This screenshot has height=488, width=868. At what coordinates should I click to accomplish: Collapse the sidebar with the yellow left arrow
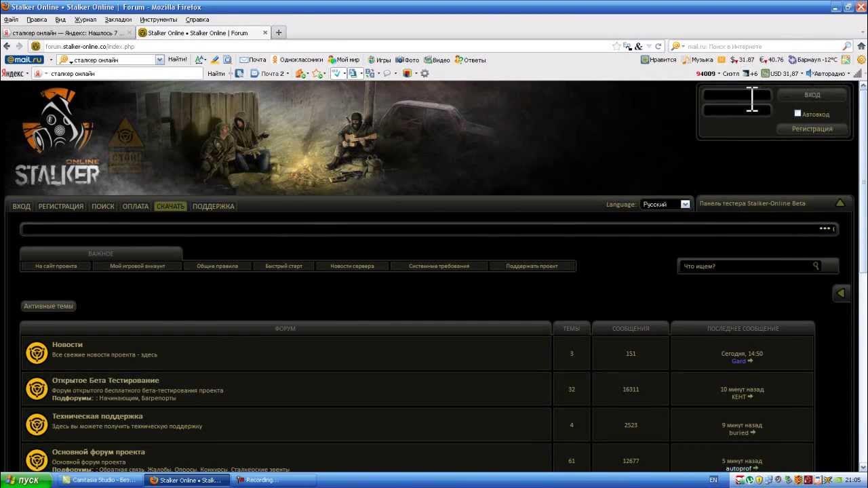pos(841,293)
